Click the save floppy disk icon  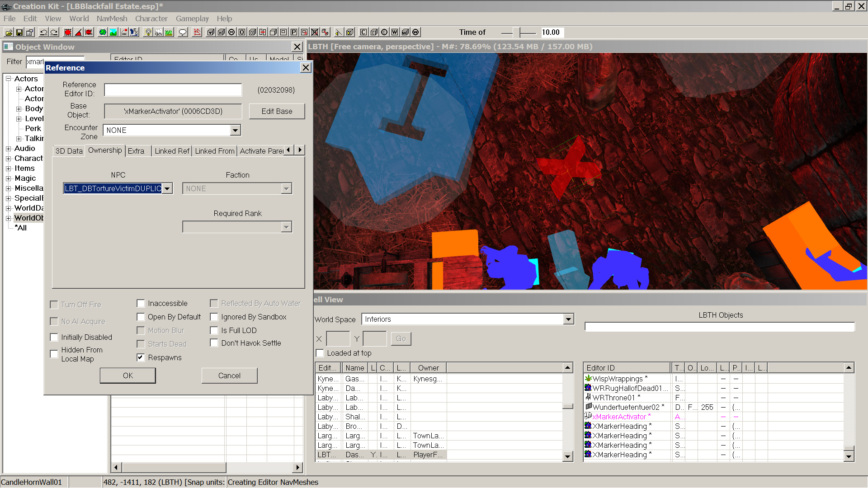click(19, 33)
